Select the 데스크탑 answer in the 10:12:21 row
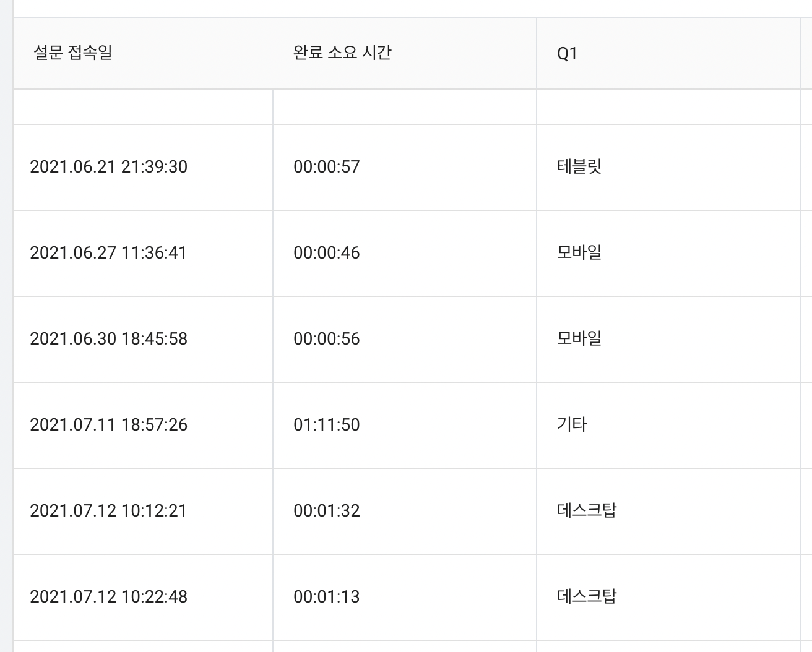The width and height of the screenshot is (812, 652). click(587, 511)
